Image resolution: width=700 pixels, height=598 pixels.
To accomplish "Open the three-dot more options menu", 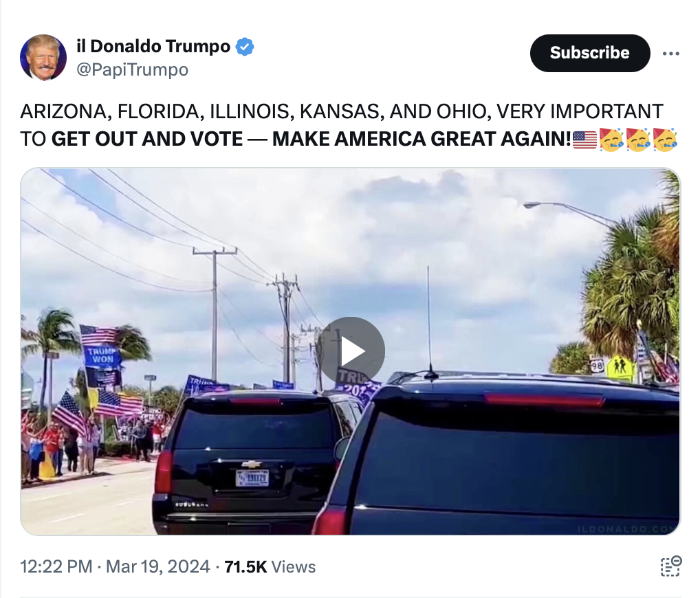I will point(671,54).
